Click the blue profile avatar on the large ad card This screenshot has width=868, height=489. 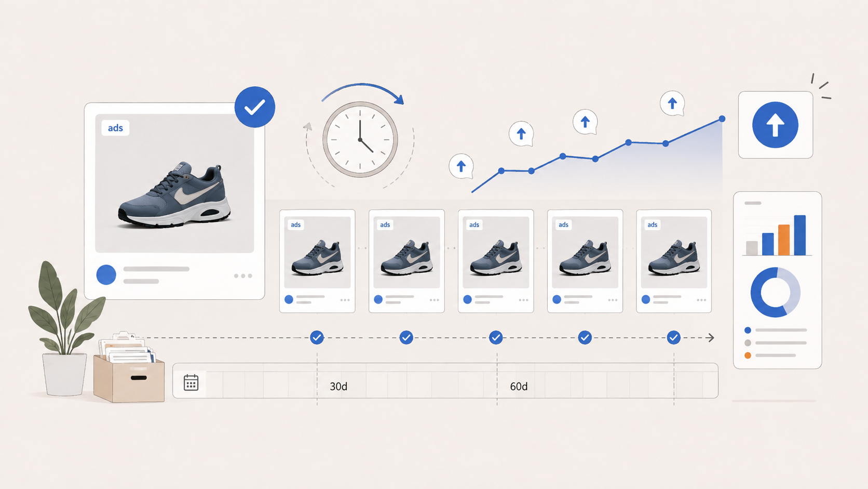click(x=106, y=275)
